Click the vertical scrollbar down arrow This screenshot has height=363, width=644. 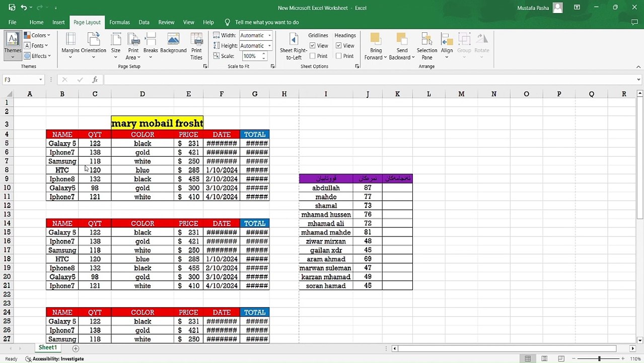pyautogui.click(x=640, y=340)
